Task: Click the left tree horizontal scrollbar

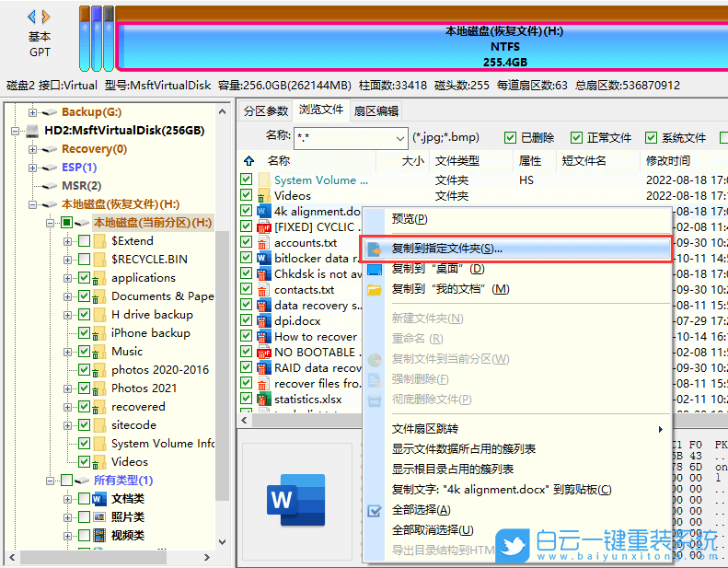Action: (110, 558)
